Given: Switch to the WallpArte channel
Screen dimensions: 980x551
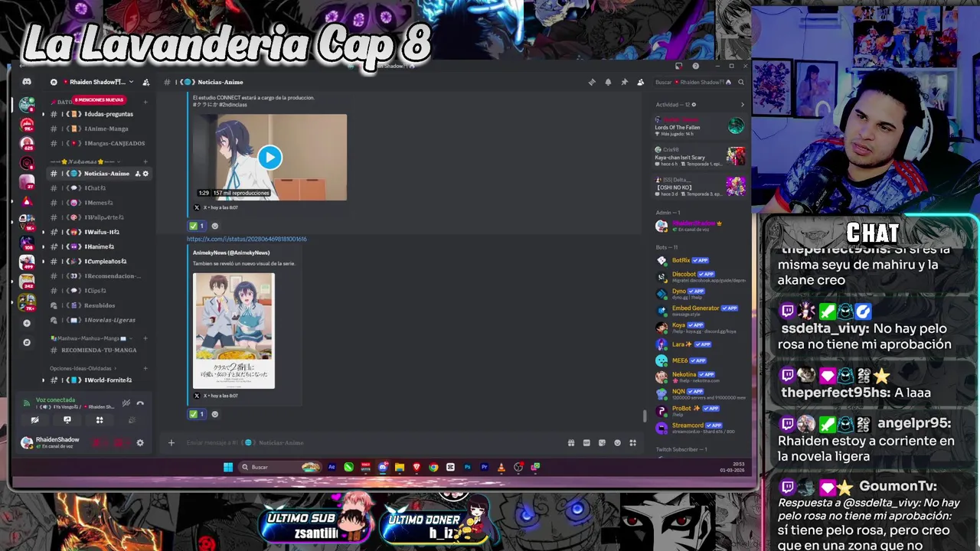Looking at the screenshot, I should point(98,217).
